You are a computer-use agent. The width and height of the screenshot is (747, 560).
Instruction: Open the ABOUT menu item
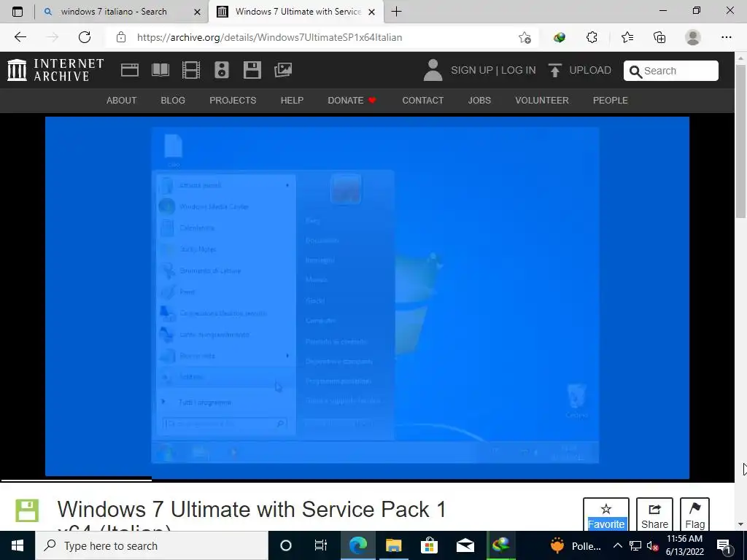pyautogui.click(x=122, y=101)
